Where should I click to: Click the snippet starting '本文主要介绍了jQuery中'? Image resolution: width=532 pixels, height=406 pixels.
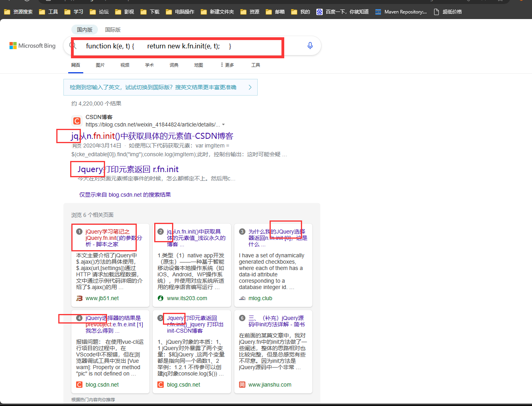pyautogui.click(x=109, y=271)
